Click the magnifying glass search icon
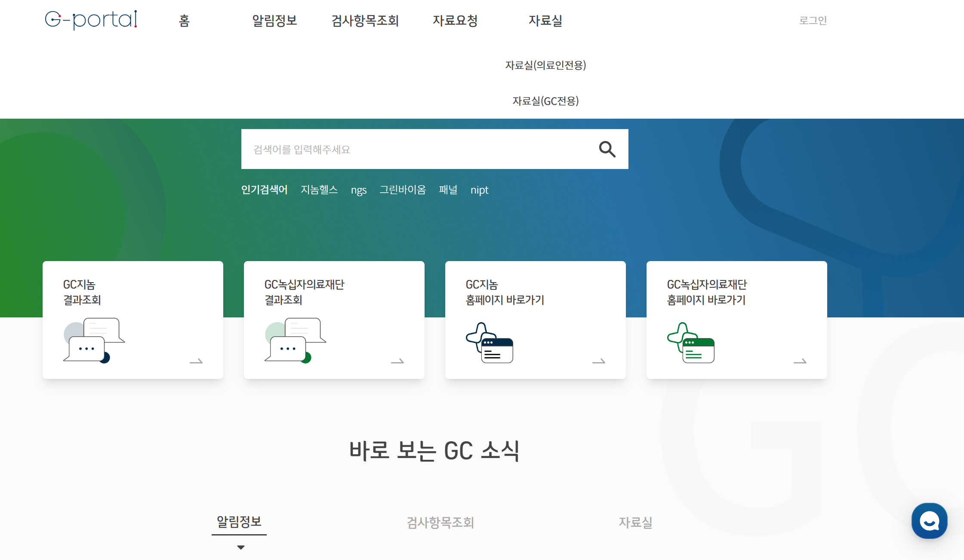The image size is (964, 560). 607,149
